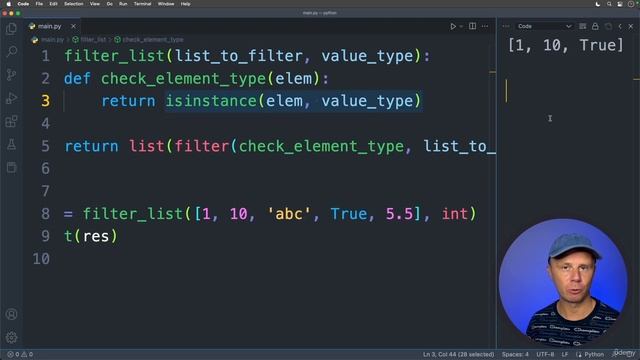This screenshot has height=360, width=640.
Task: Open the Selection menu
Action: (73, 4)
